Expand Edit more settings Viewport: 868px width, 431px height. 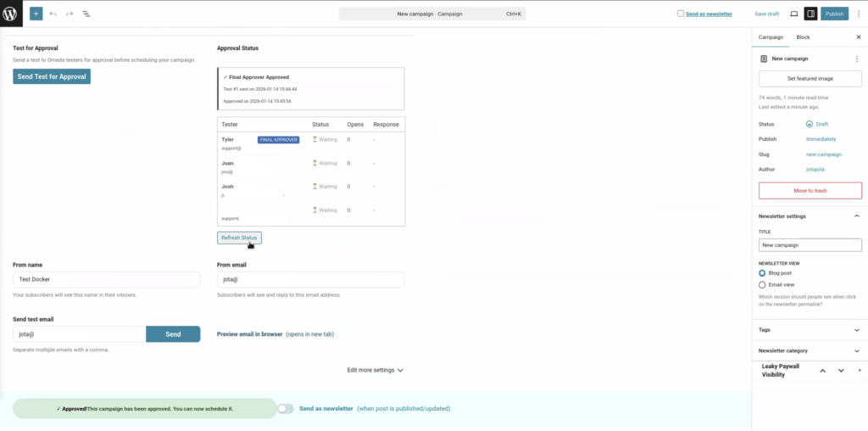375,370
